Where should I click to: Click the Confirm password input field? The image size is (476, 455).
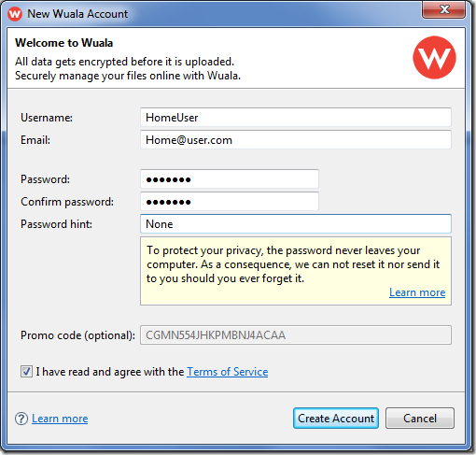tap(230, 202)
